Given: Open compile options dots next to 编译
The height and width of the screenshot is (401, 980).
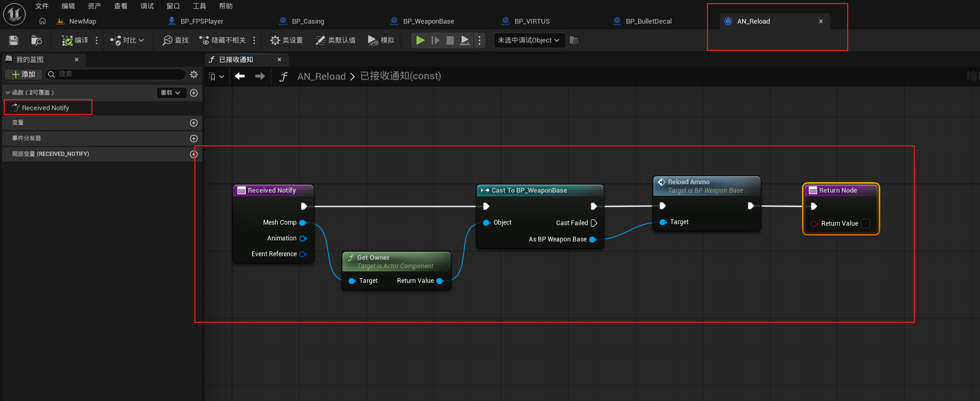Looking at the screenshot, I should point(97,40).
